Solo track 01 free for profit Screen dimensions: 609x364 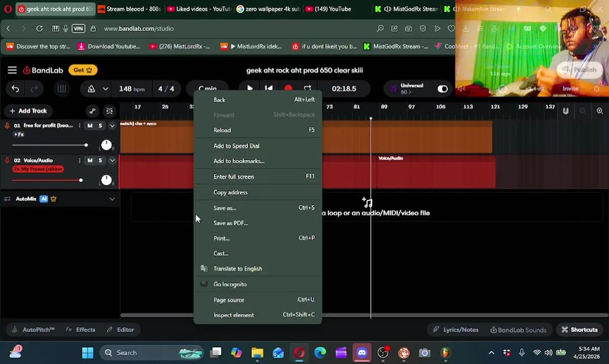100,125
